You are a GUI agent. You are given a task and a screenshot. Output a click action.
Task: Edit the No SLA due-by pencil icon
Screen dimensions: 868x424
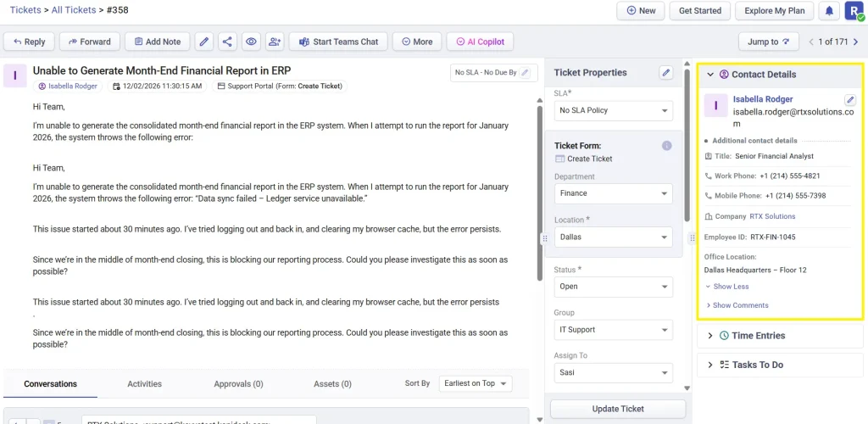(526, 73)
